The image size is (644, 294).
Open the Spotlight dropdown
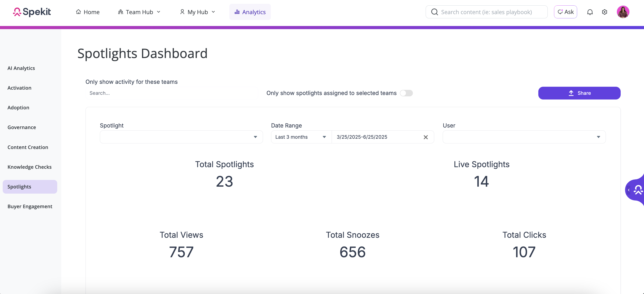point(181,137)
